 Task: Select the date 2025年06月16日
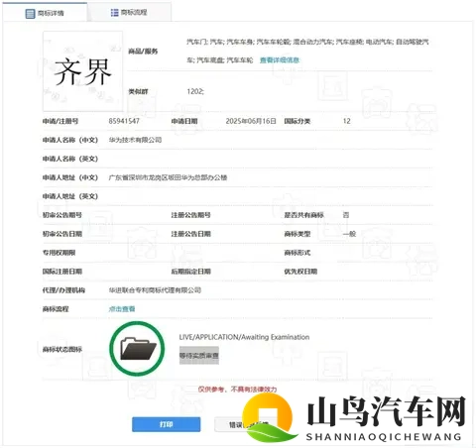(x=251, y=121)
